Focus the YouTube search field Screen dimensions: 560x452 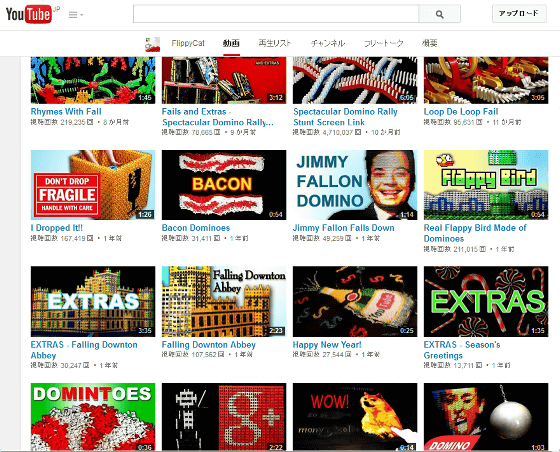[276, 14]
